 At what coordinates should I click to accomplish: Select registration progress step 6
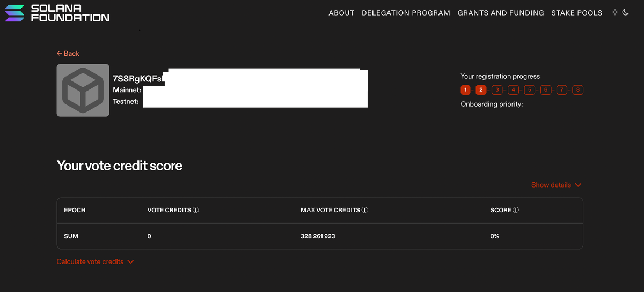coord(546,90)
